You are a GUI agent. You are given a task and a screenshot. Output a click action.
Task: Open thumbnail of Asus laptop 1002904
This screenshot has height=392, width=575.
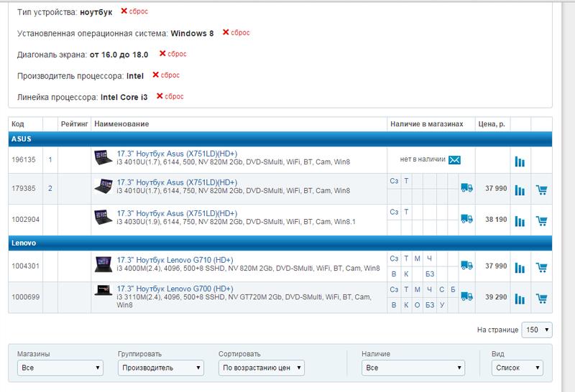[103, 217]
